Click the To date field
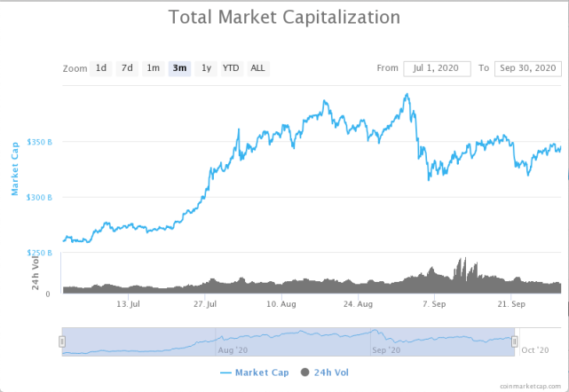This screenshot has height=392, width=569. point(527,68)
